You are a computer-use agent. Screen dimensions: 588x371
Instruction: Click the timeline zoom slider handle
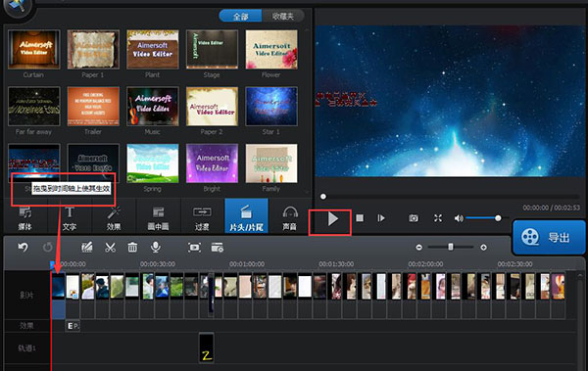tap(451, 247)
